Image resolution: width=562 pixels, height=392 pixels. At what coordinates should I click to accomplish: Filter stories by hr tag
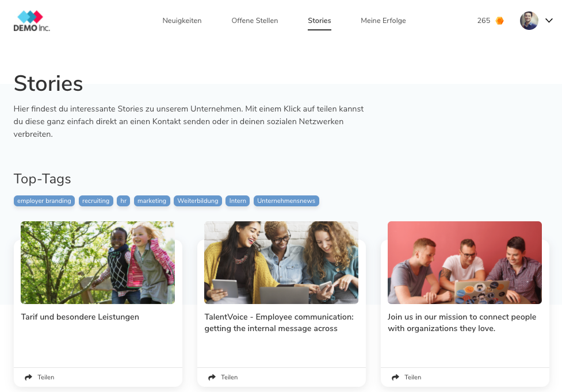(123, 201)
